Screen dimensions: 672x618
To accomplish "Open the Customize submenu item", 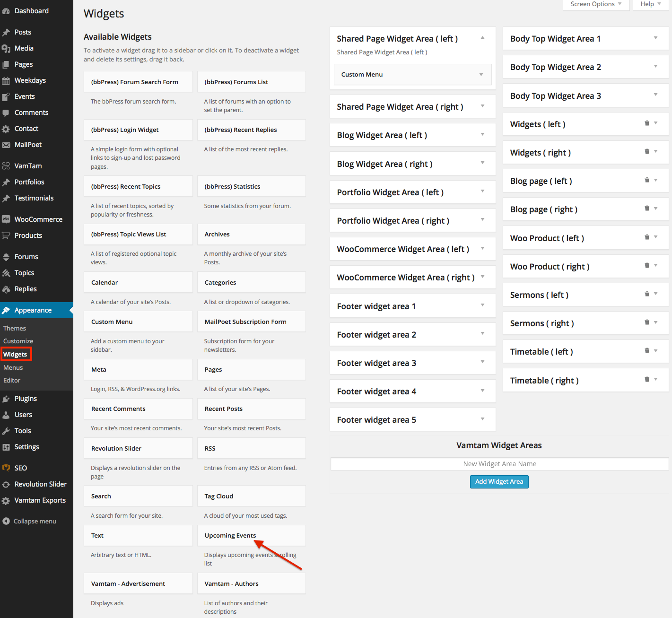I will tap(18, 341).
